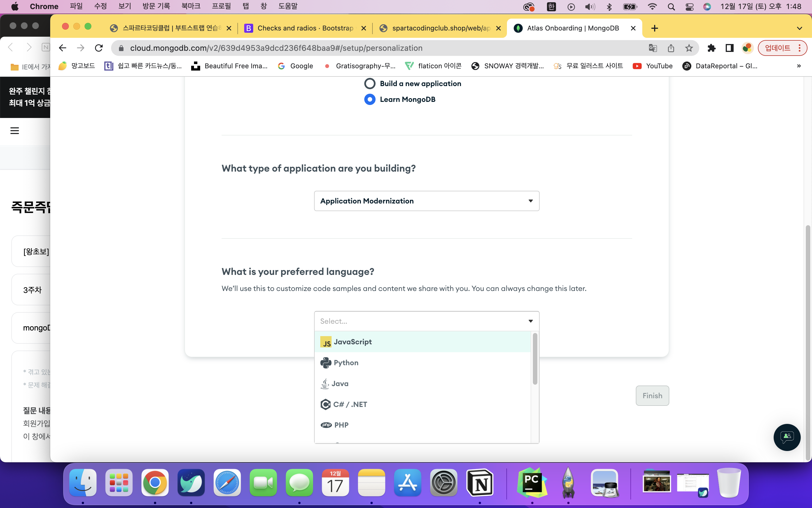Choose Java from the language list
Screen dimensions: 812x508
point(422,383)
